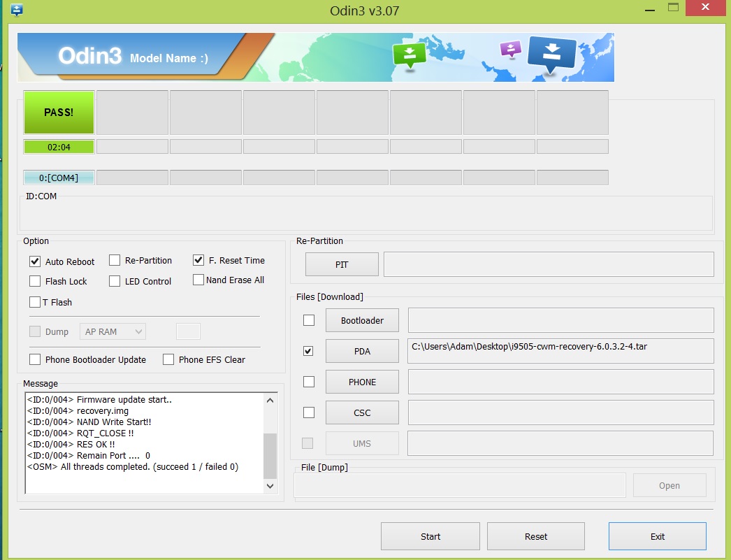Maximize the Odin3 window
Screen dimensions: 731x560
(x=673, y=8)
